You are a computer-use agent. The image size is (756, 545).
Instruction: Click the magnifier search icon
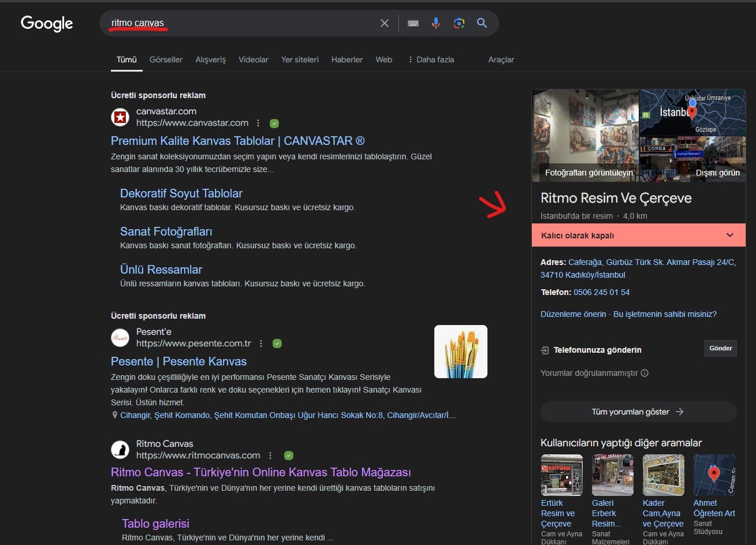(482, 23)
